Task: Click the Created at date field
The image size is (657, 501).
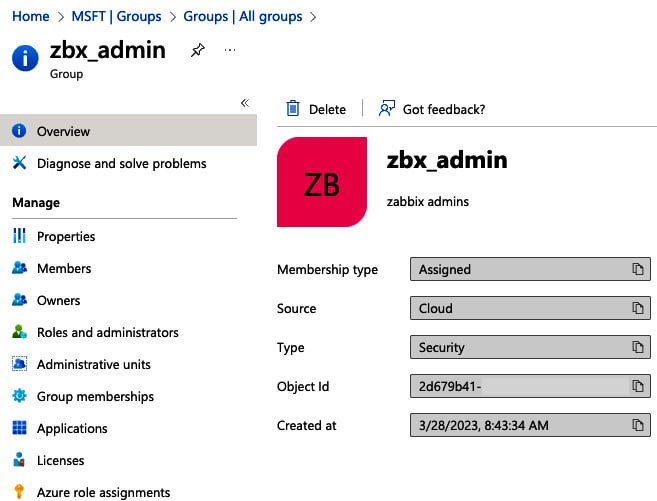Action: coord(530,425)
